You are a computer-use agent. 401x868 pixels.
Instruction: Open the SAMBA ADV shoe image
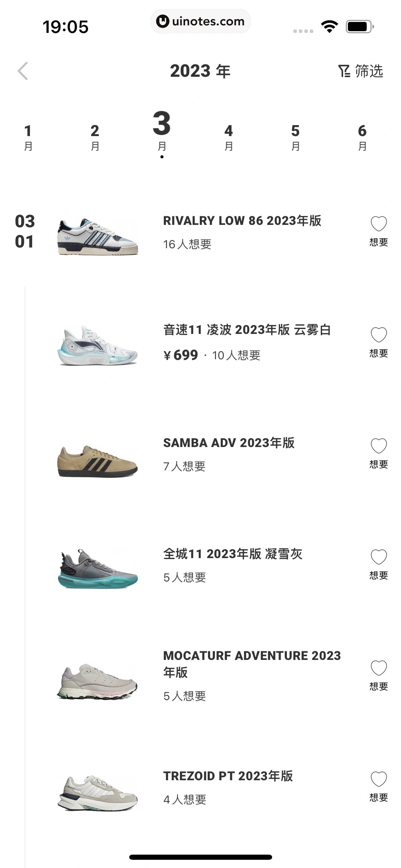coord(98,461)
